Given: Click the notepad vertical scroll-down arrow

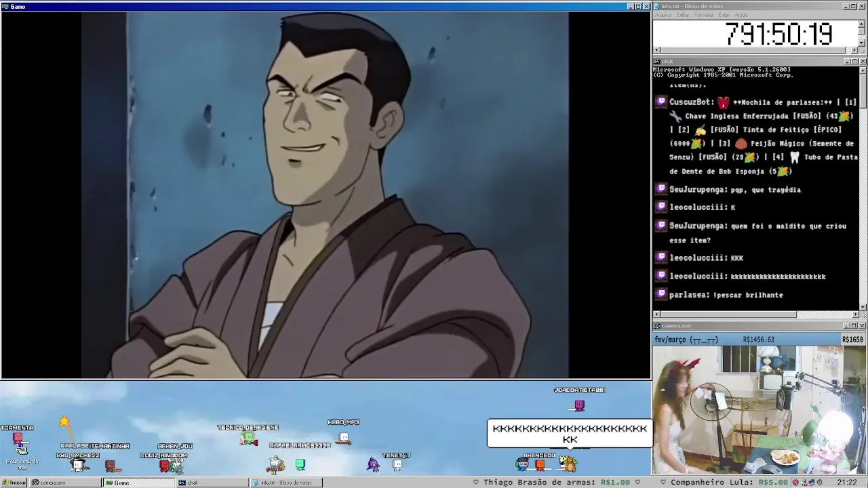Looking at the screenshot, I should (862, 43).
